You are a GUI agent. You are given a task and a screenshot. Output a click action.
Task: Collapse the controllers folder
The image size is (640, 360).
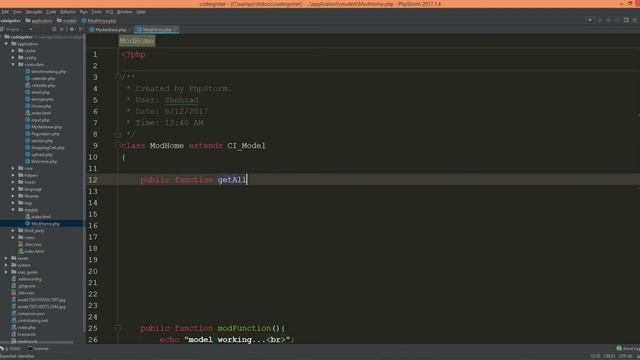point(13,64)
